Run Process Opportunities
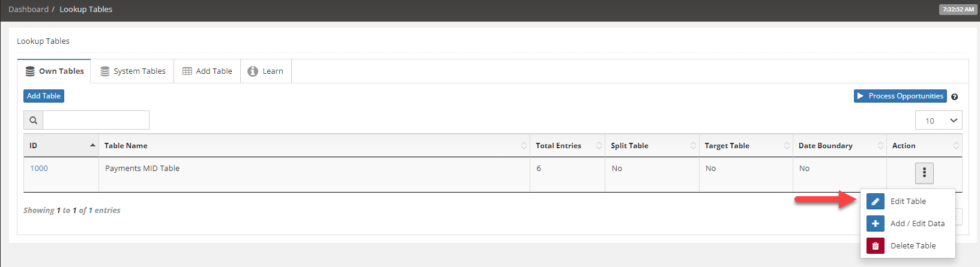This screenshot has width=980, height=267. pos(900,96)
